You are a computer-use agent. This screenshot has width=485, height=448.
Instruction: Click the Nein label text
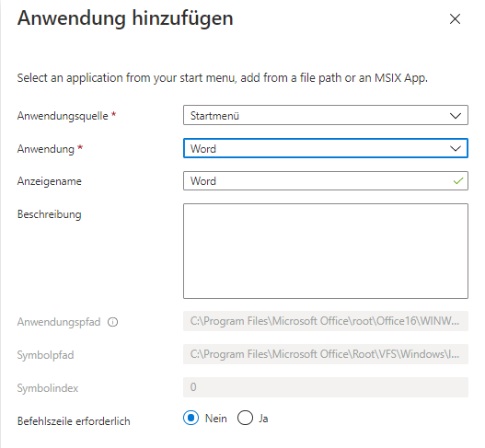point(216,419)
